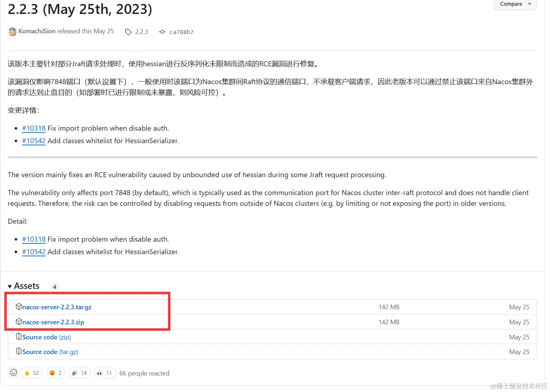Click the Detail: heading text
550x392 pixels.
pyautogui.click(x=18, y=221)
